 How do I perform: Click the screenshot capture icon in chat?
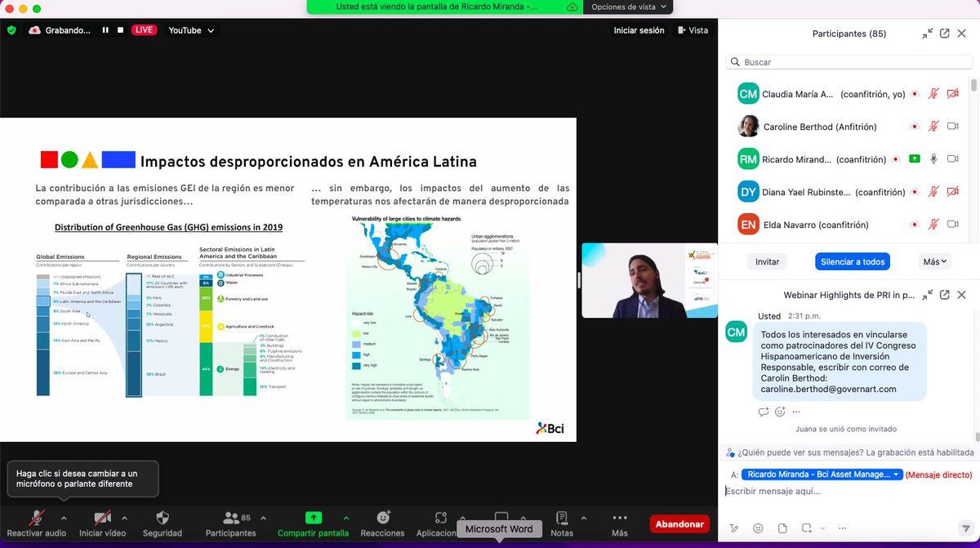click(806, 528)
